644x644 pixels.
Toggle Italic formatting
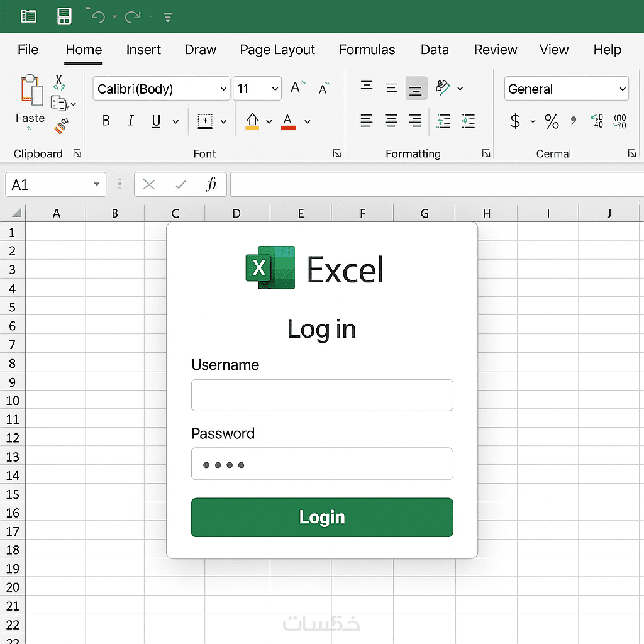coord(131,121)
